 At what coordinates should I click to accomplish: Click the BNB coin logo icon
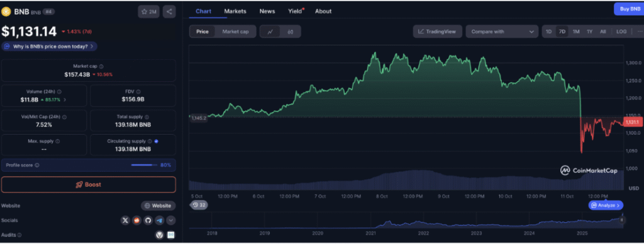coord(6,12)
